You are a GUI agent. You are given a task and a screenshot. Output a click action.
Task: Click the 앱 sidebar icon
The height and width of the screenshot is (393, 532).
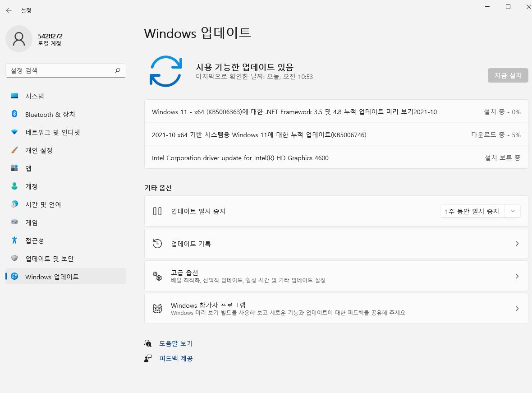14,168
